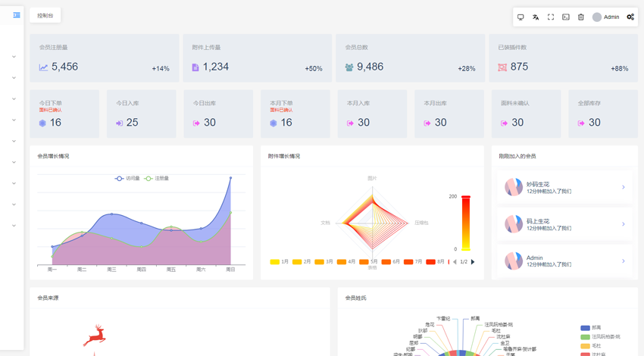The width and height of the screenshot is (644, 356).
Task: Toggle the 郎周 pie legend swatch
Action: pyautogui.click(x=585, y=328)
